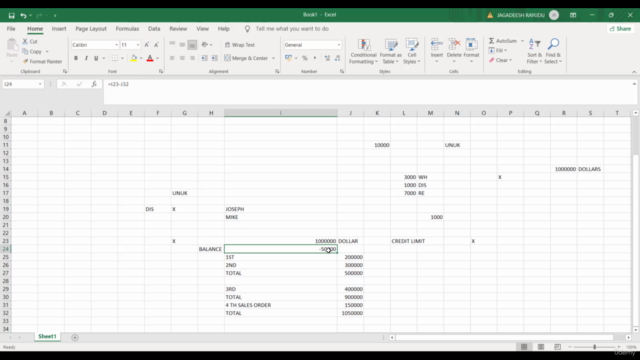Apply AutoSum to the selection
The height and width of the screenshot is (360, 640).
(x=503, y=41)
